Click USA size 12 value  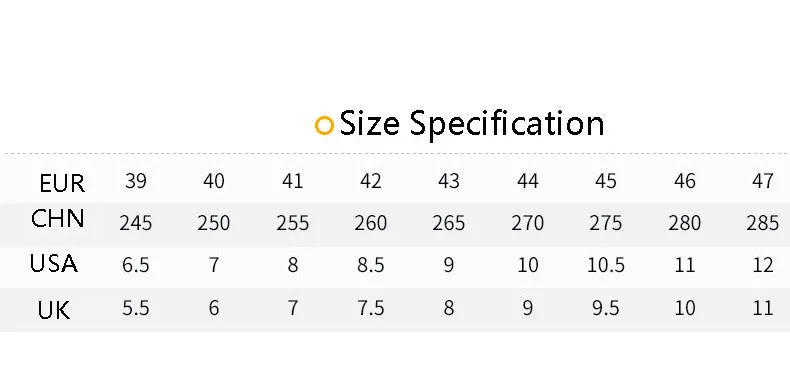coord(762,265)
